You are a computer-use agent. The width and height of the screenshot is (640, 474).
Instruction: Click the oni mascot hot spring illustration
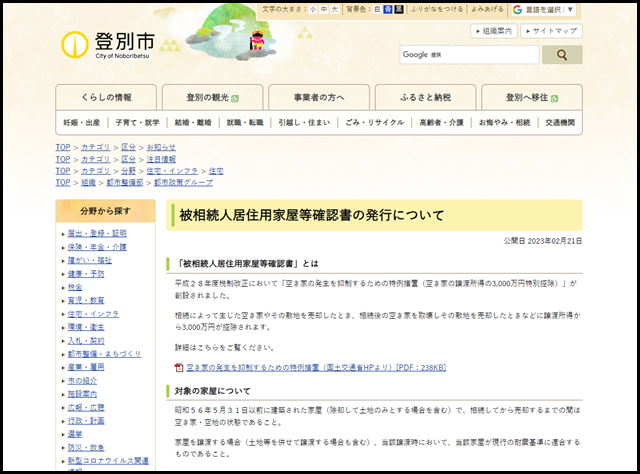pos(231,33)
